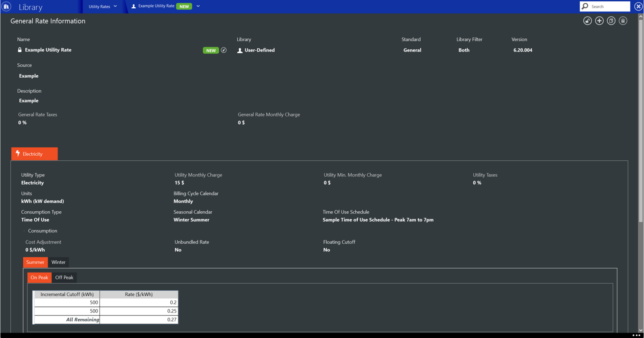Click the 0 % general rate taxes value
The height and width of the screenshot is (338, 644).
(x=22, y=123)
